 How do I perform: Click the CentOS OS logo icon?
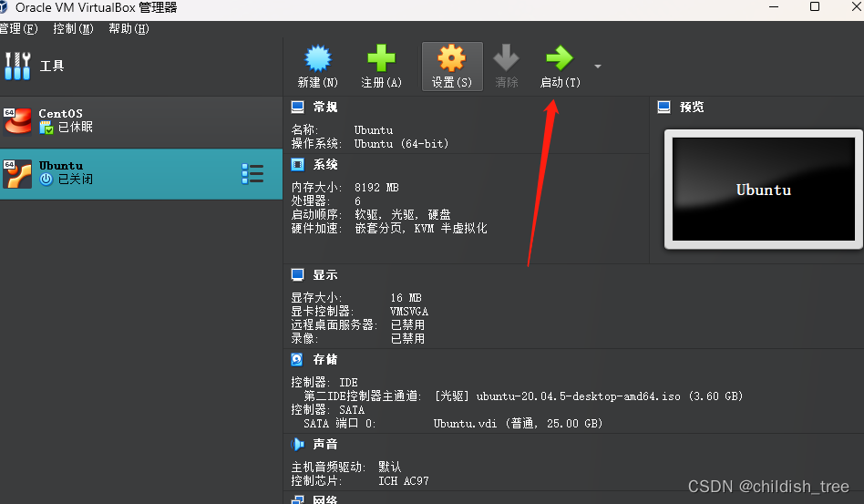(x=17, y=120)
